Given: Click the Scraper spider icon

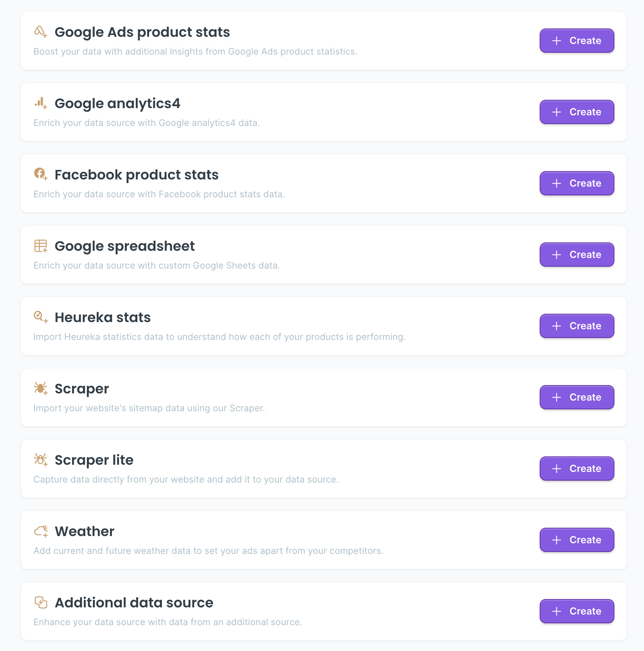Looking at the screenshot, I should pos(40,388).
